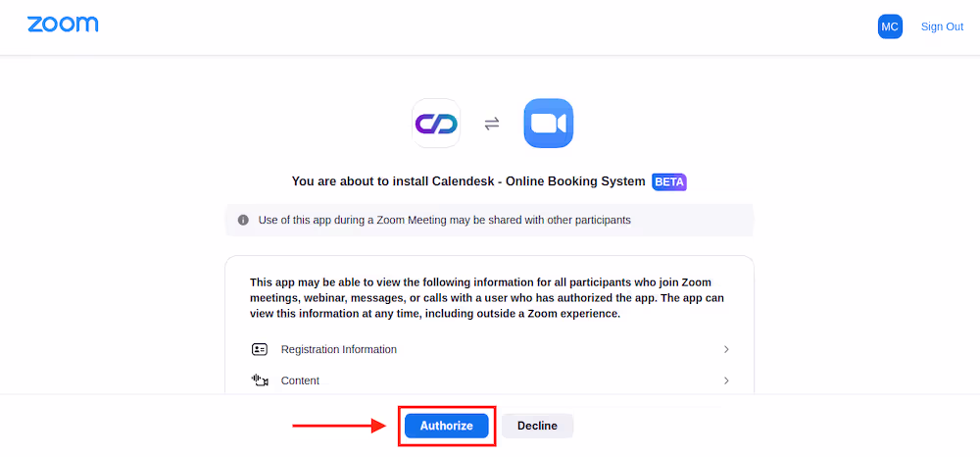Viewport: 980px width, 457px height.
Task: Click the Registration Information ID card icon
Action: click(x=260, y=349)
